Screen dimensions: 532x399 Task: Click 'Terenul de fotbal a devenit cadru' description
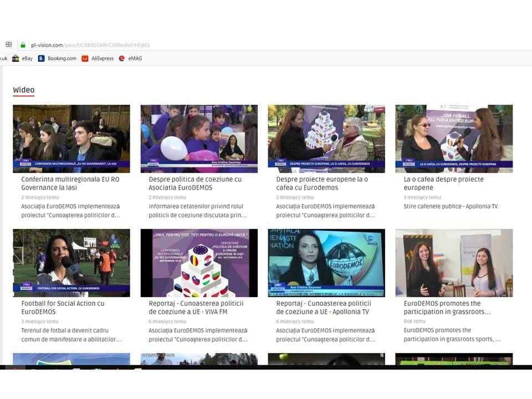pyautogui.click(x=71, y=335)
